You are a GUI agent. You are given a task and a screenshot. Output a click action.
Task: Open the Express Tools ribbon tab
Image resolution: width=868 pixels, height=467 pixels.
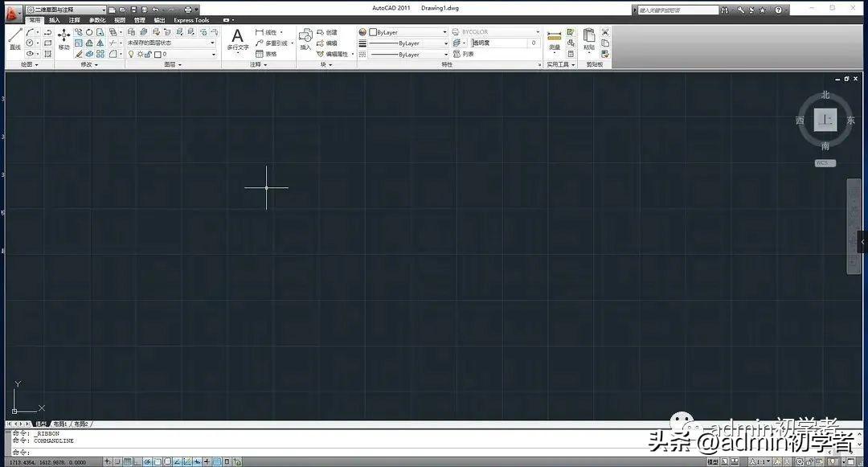point(191,20)
